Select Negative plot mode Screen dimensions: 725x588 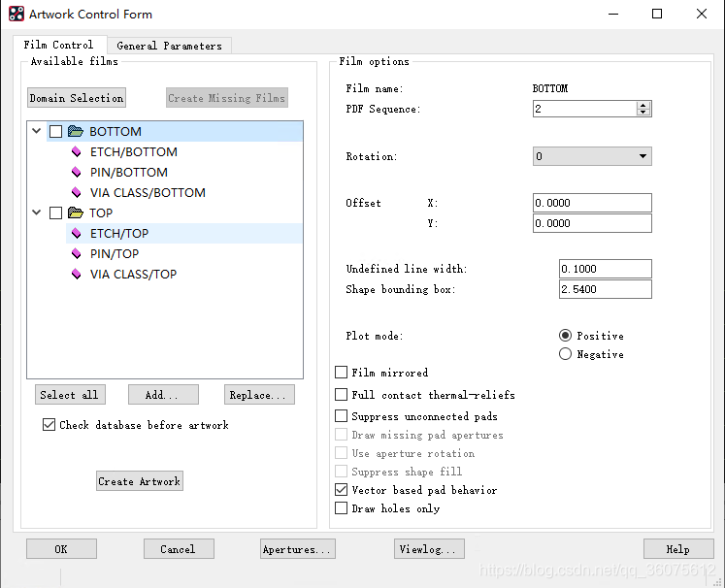[565, 353]
